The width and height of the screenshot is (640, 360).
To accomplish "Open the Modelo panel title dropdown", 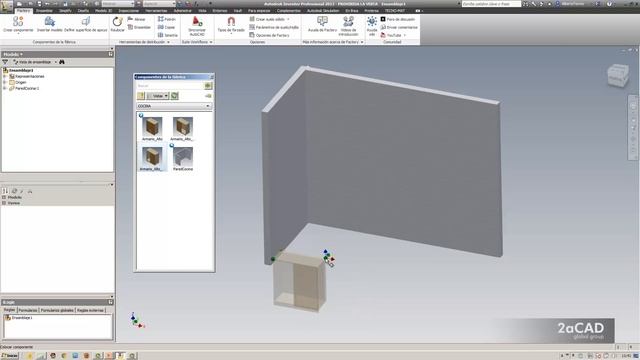I will 13,54.
